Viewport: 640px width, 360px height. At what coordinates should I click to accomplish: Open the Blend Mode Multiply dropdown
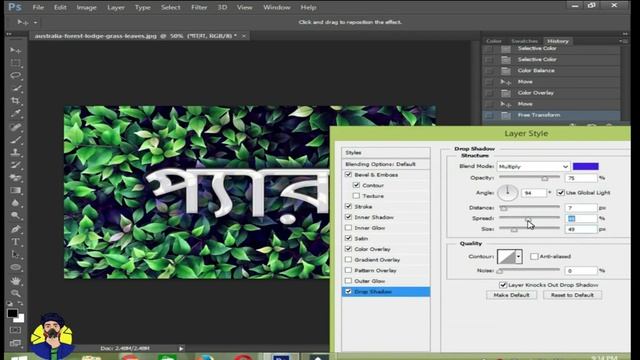click(x=533, y=167)
